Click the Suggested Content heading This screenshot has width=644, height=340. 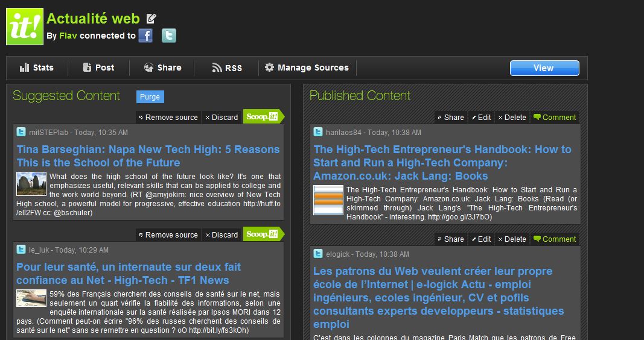pyautogui.click(x=66, y=96)
